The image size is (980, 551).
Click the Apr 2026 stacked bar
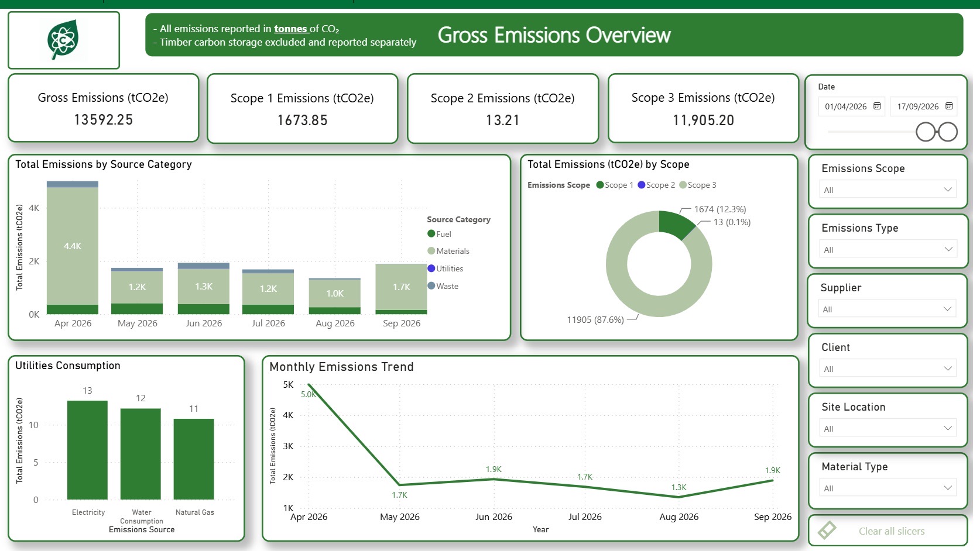pos(73,248)
